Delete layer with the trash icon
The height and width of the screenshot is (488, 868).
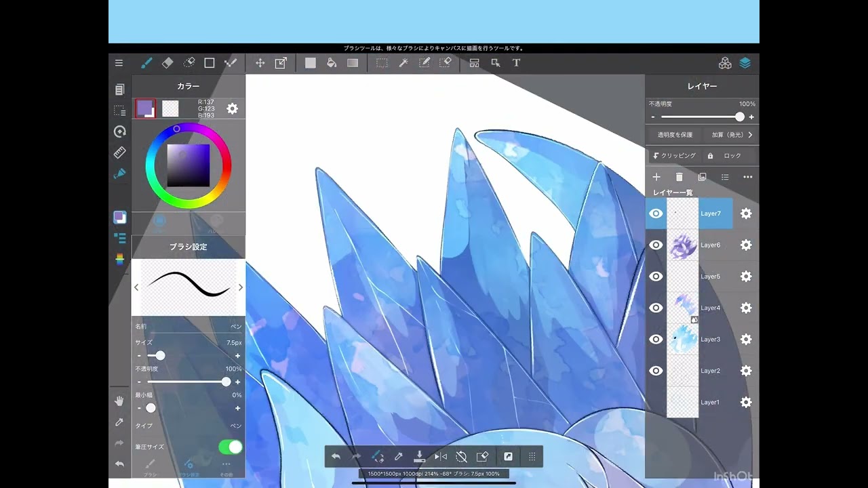[679, 177]
